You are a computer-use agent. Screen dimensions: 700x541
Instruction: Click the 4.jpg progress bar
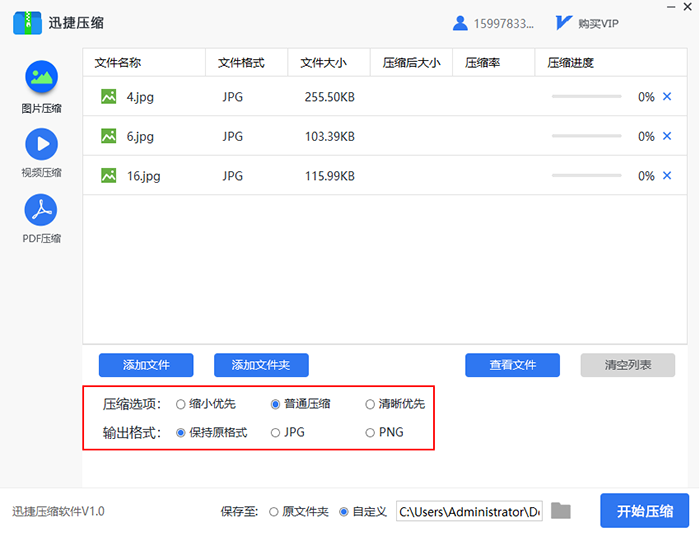(x=586, y=97)
